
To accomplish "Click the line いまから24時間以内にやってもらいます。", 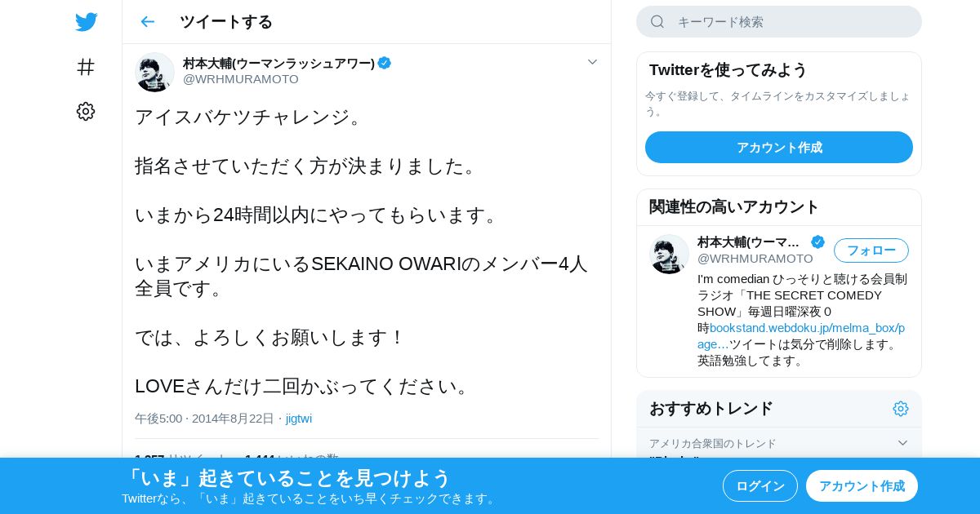I will (318, 215).
